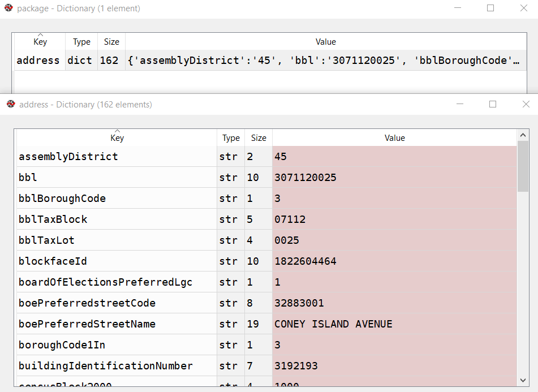Sort by the Size column header
Viewport: 538px width, 392px height.
(x=258, y=137)
